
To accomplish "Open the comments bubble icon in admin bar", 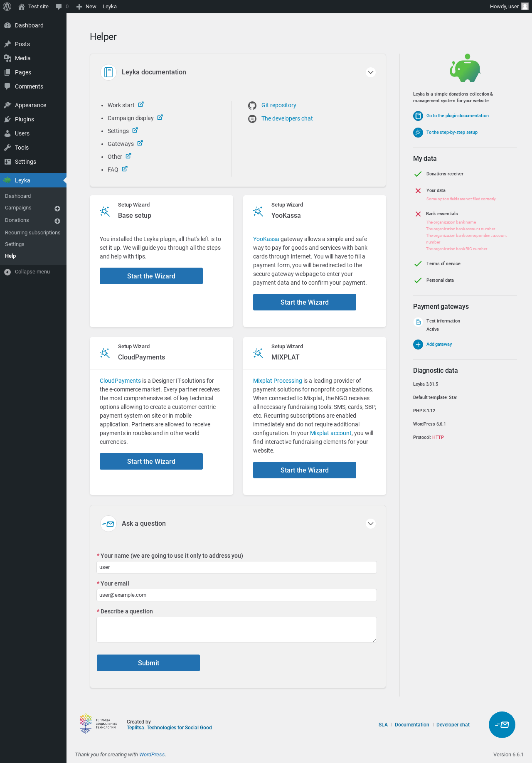I will 59,7.
